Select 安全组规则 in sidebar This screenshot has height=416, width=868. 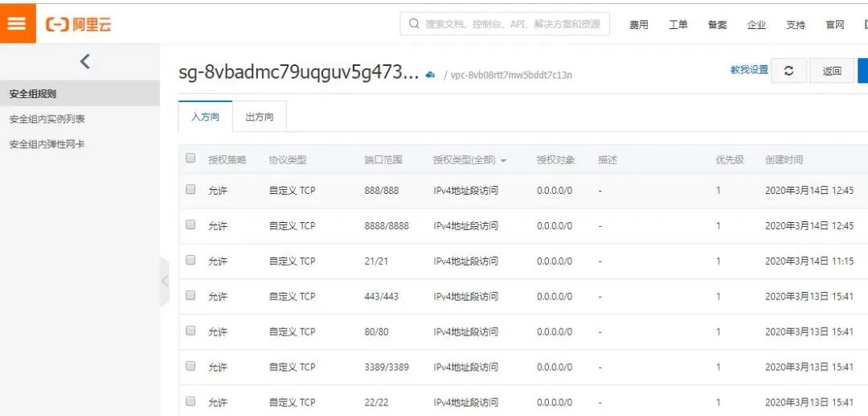(x=80, y=93)
